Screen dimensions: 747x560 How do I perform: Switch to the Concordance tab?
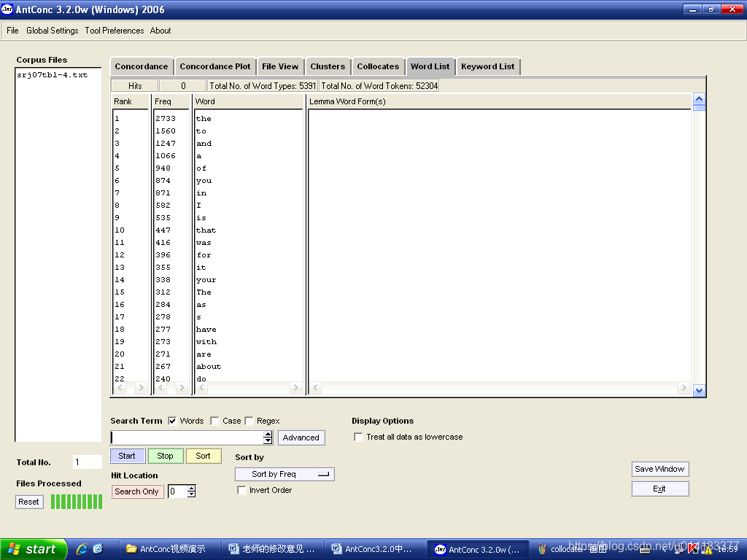click(x=142, y=66)
